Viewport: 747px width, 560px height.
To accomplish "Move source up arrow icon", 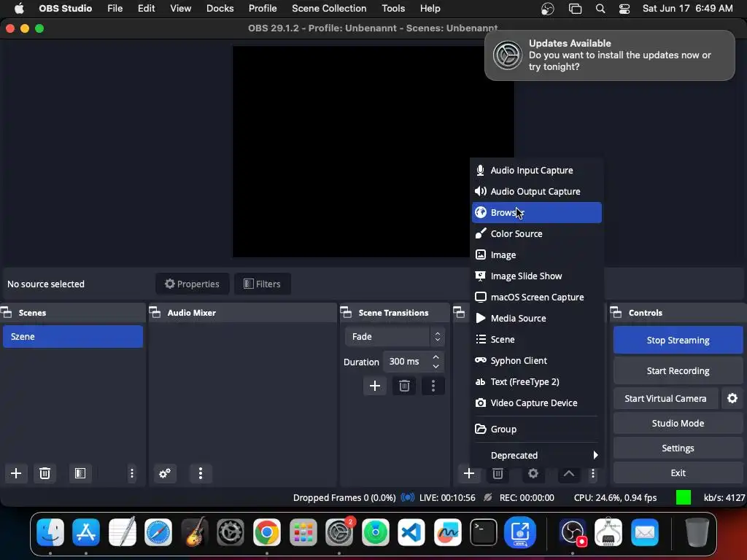I will tap(569, 473).
